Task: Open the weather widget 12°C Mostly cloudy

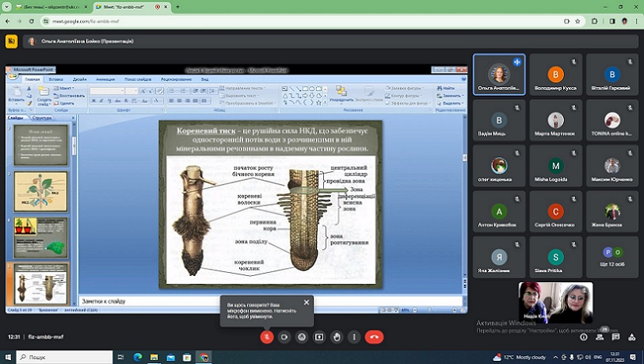Action: pyautogui.click(x=519, y=357)
